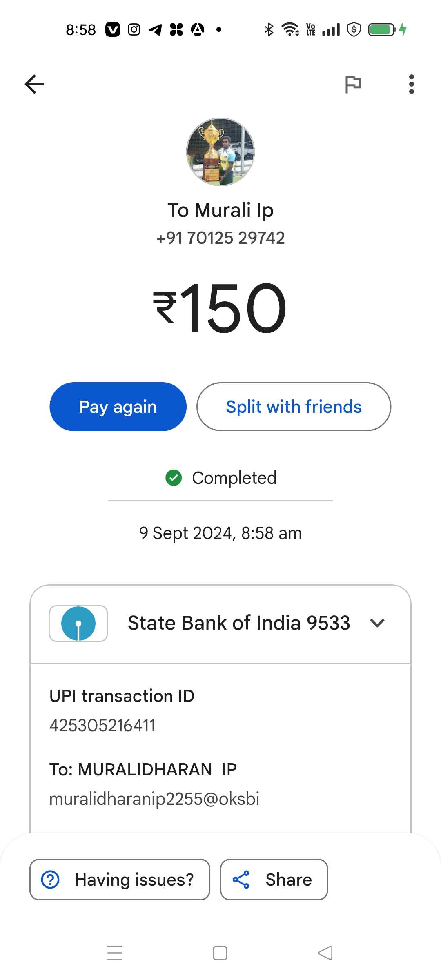The image size is (441, 980).
Task: Tap the back arrow icon
Action: coord(35,84)
